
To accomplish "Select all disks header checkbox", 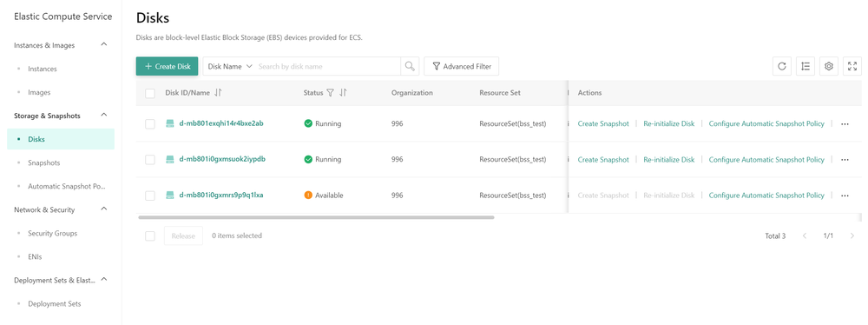I will pos(150,93).
